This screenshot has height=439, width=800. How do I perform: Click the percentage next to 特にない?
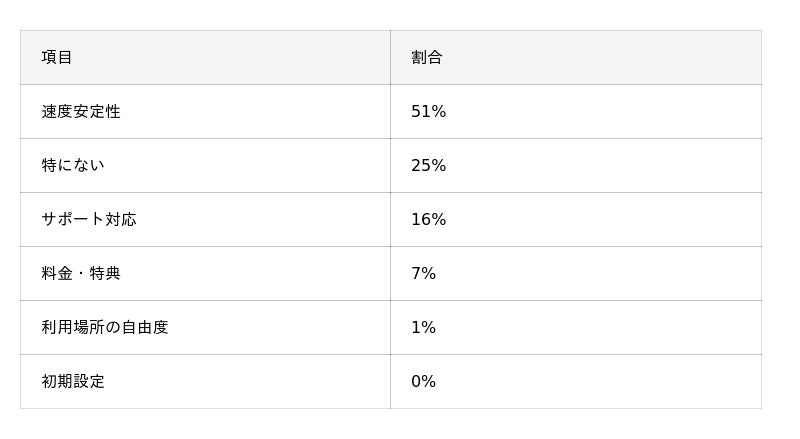click(428, 165)
